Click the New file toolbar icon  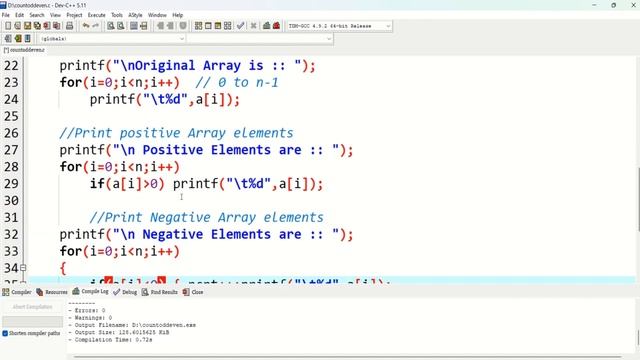8,26
